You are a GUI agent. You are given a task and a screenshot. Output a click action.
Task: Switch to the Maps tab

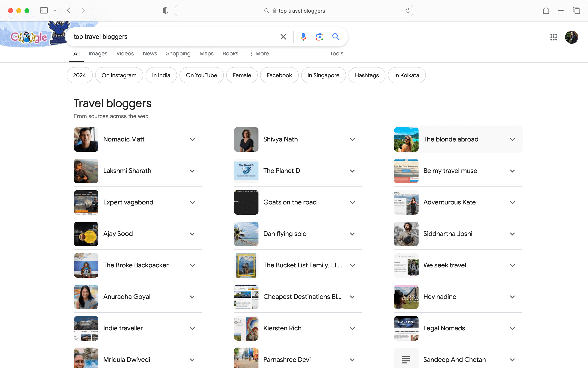coord(207,54)
